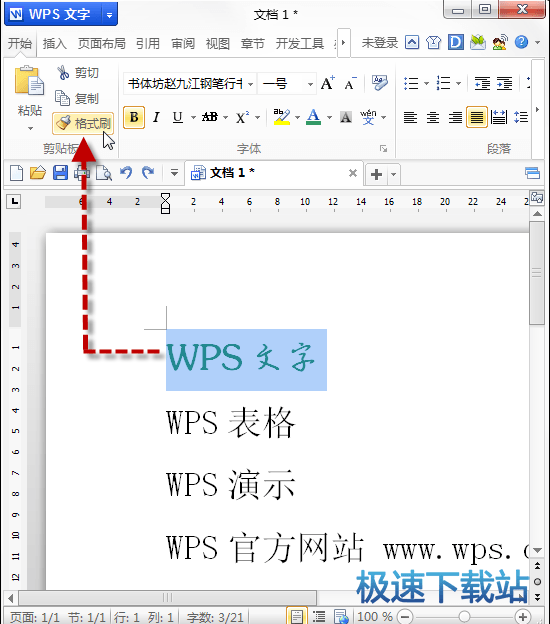Screen dimensions: 550x624
Task: Toggle Italic formatting
Action: (x=156, y=117)
